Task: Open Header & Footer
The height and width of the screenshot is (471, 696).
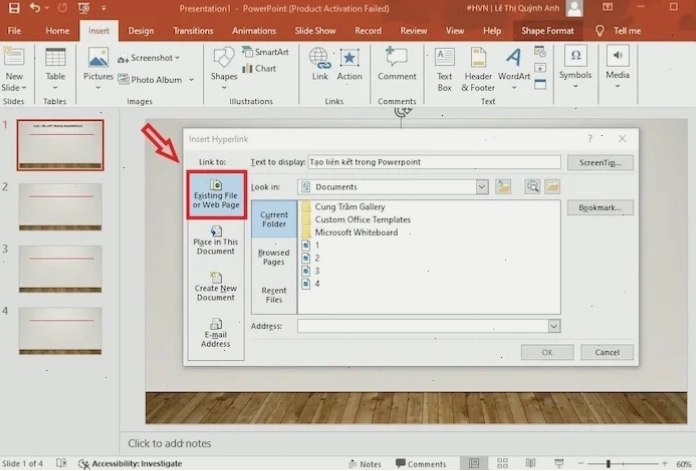Action: [478, 70]
